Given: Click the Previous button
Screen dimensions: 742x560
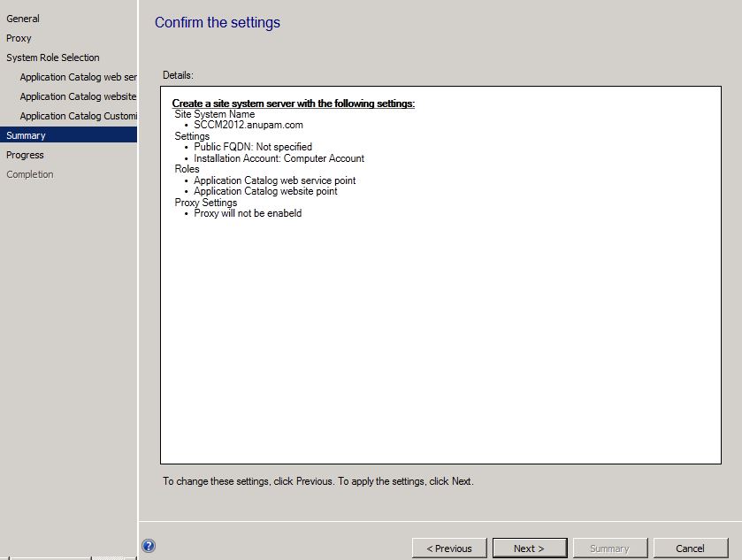Looking at the screenshot, I should click(x=448, y=548).
